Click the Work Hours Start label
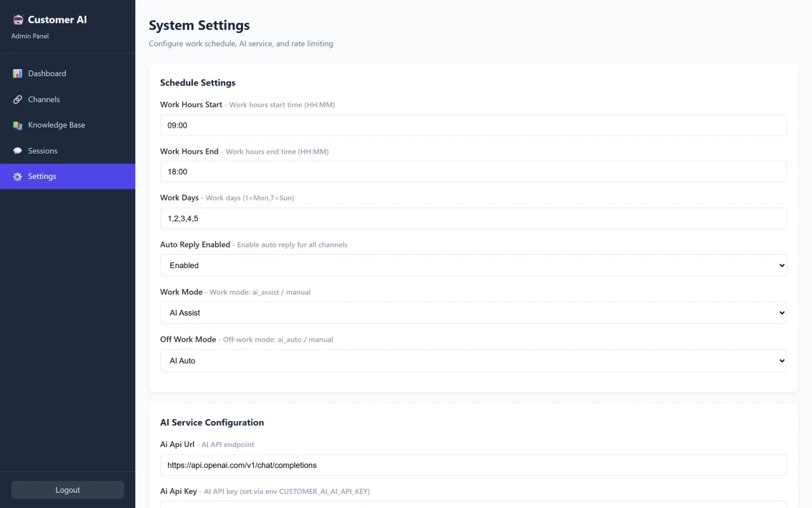812x508 pixels. tap(191, 105)
